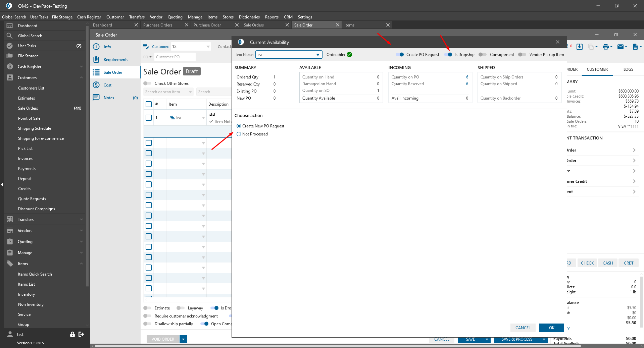Screen dimensions: 644x348
Task: Expand the Vendors sidebar section
Action: (82, 231)
